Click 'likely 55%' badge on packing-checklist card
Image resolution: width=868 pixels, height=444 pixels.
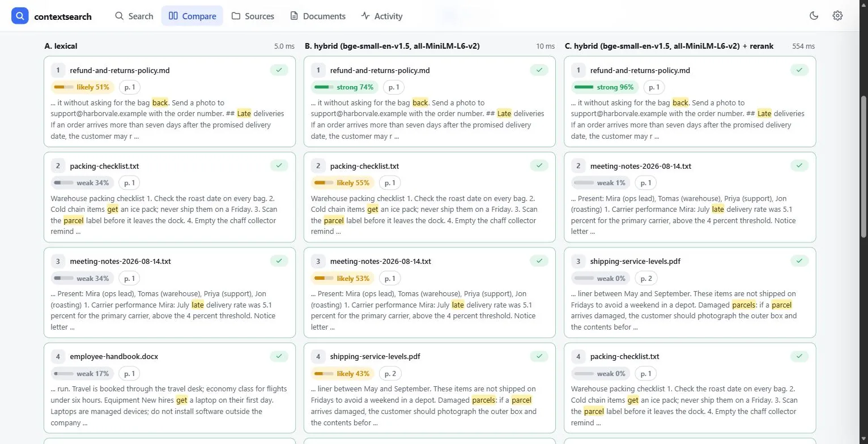pos(342,183)
